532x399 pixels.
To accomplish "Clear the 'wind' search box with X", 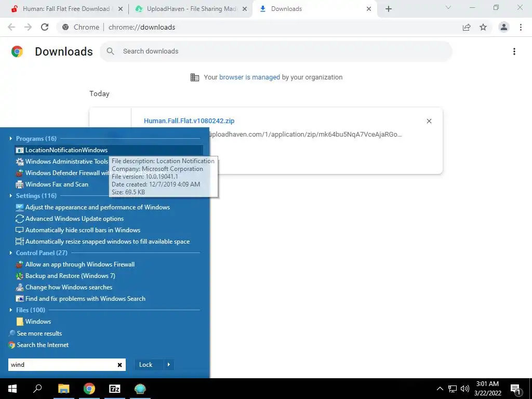I will [120, 365].
